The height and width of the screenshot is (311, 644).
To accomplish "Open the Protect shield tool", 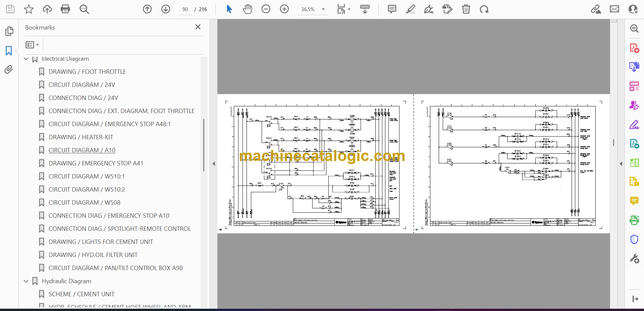I will point(634,239).
